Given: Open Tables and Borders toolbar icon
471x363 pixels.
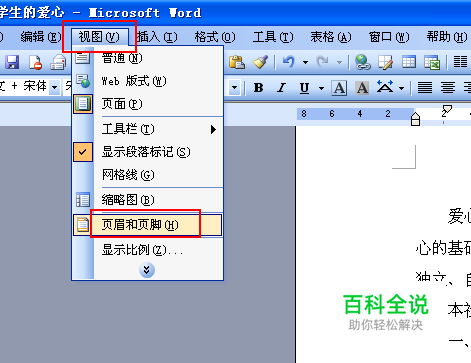Looking at the screenshot, I should 386,62.
